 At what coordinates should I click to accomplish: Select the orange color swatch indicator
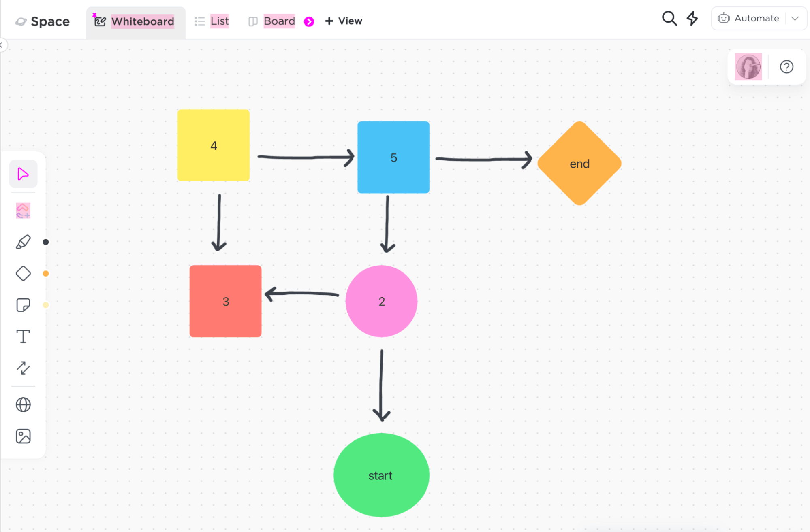[45, 274]
